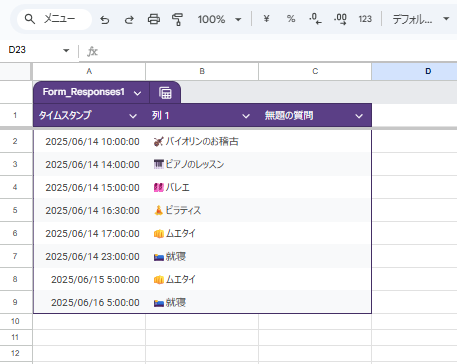Click the undo arrow icon
Screen dimensions: 457x364
click(105, 20)
